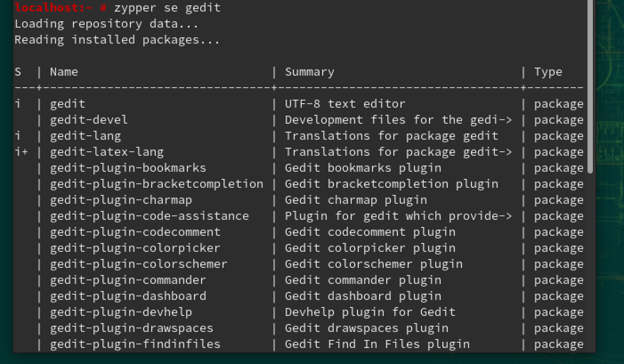Click package name 'gedit-plugin-drawspaces'
624x364 pixels.
[x=132, y=328]
